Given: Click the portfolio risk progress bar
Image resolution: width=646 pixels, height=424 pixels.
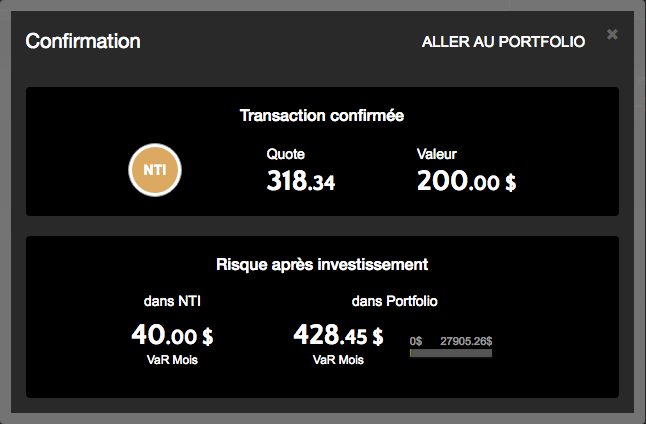Looking at the screenshot, I should [x=450, y=352].
